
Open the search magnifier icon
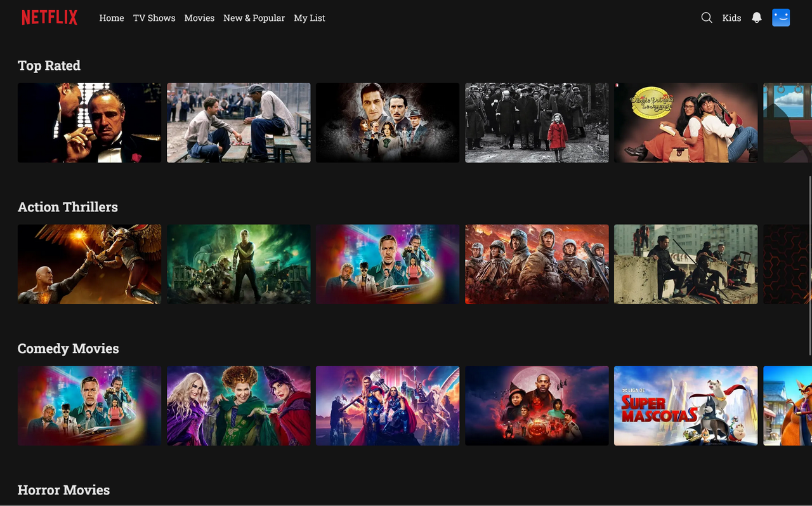(707, 18)
